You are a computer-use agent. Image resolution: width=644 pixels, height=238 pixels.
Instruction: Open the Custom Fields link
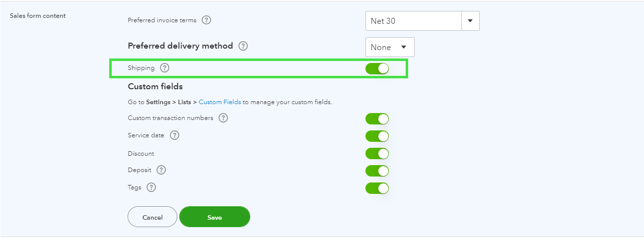(220, 102)
